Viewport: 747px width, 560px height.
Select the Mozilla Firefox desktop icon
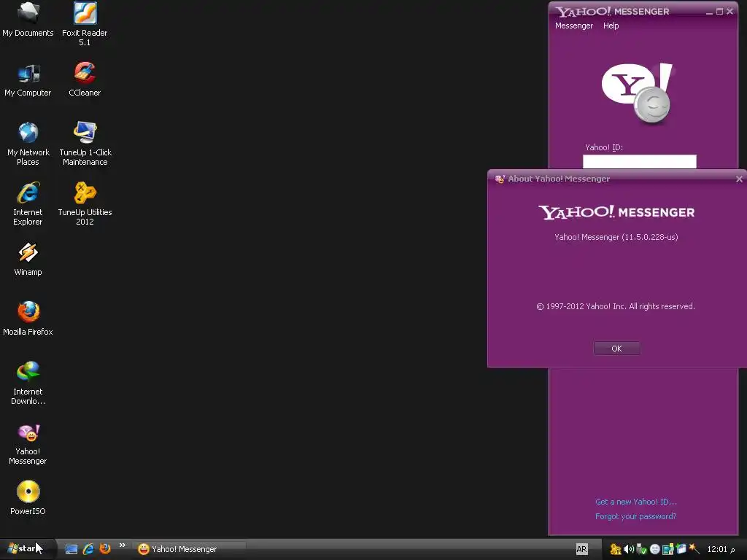pos(28,319)
